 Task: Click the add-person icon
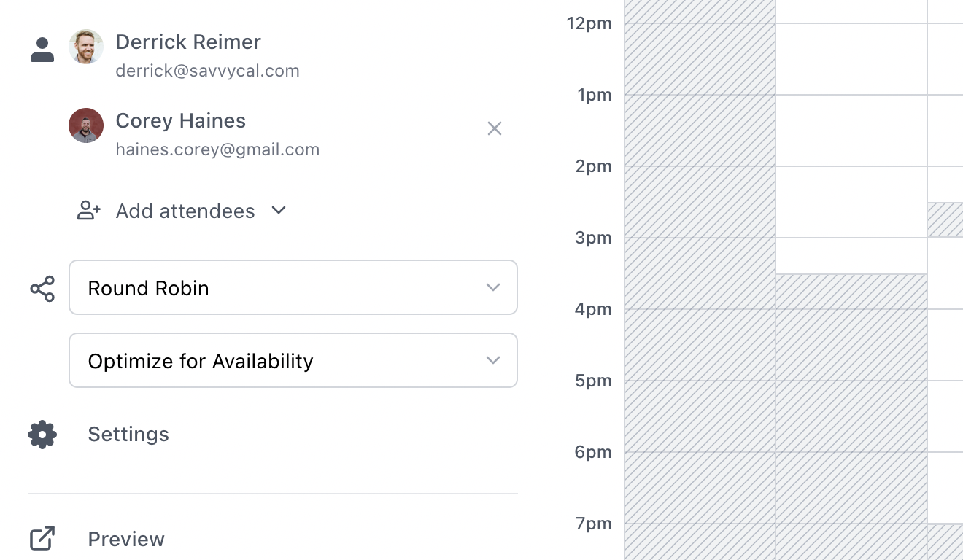[89, 211]
